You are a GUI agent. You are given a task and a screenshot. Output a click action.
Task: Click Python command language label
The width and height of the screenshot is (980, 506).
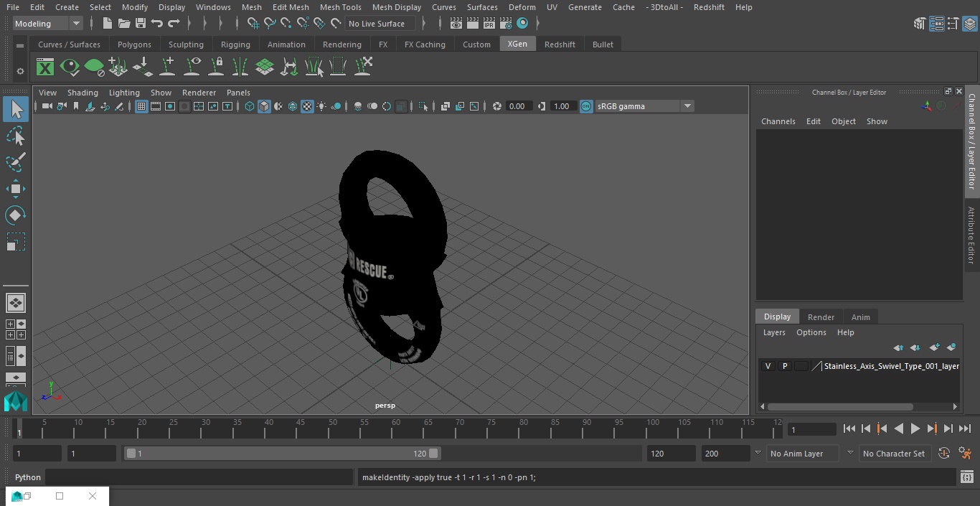(28, 477)
